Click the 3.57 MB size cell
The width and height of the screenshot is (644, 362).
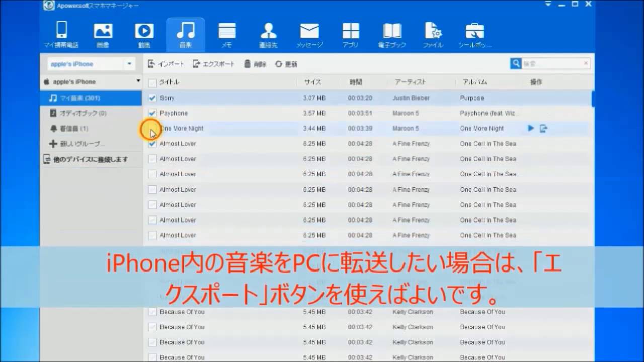click(314, 113)
